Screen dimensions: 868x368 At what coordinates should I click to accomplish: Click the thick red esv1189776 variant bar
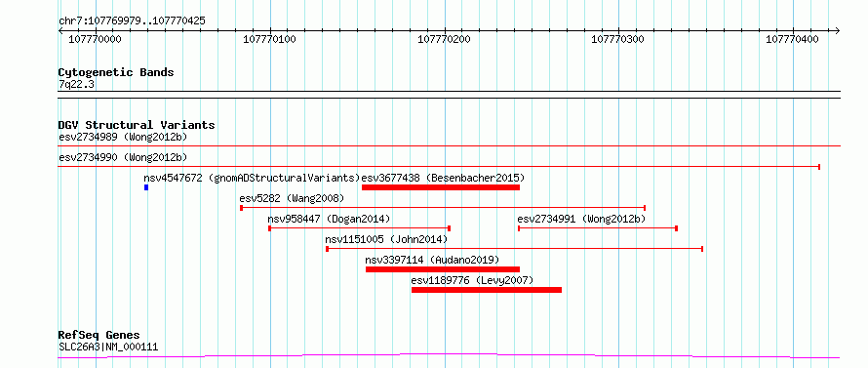(487, 290)
